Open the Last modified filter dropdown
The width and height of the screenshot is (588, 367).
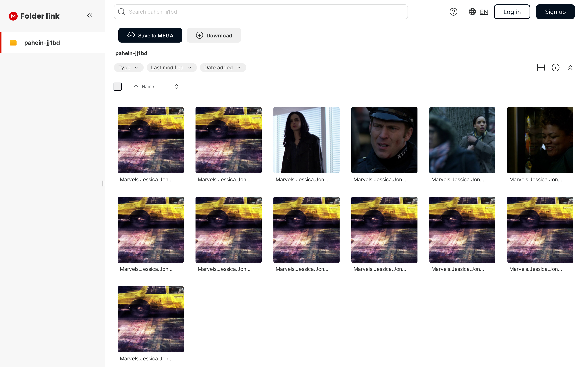171,68
